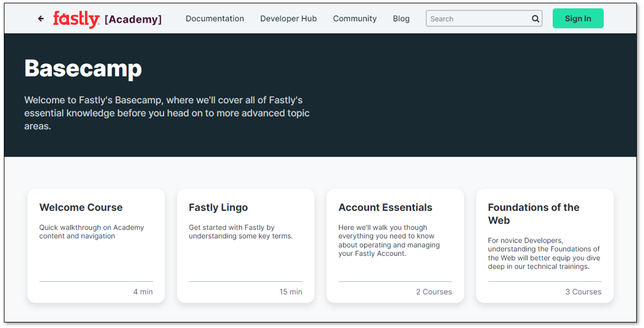Click 'For novice Developers' description text
Viewport: 644px width, 328px height.
click(x=544, y=254)
